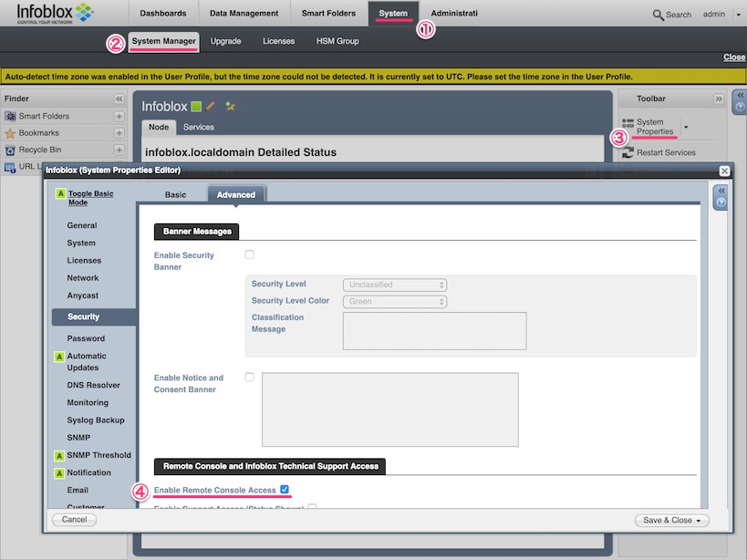The image size is (747, 560).
Task: Open System Properties dropdown arrow
Action: pyautogui.click(x=686, y=127)
